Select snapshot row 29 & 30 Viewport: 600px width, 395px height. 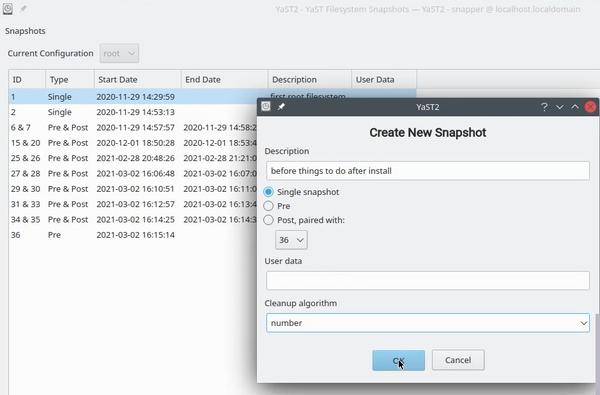133,189
